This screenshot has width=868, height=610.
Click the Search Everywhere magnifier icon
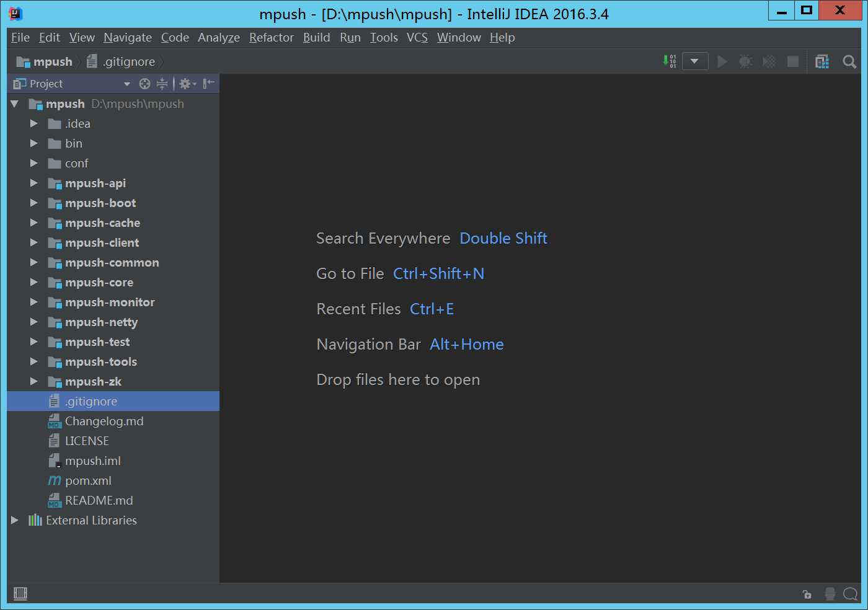click(850, 61)
